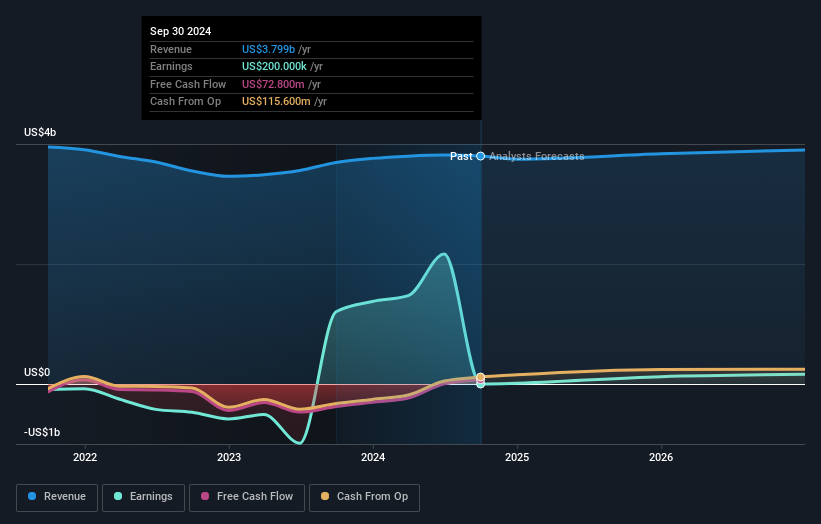Click the US$0 y-axis label

point(37,372)
